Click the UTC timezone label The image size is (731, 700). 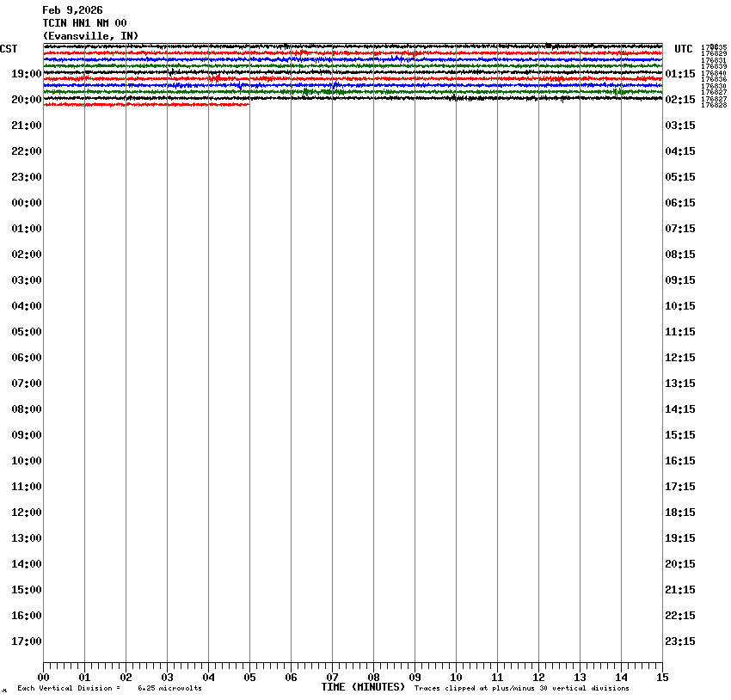684,49
